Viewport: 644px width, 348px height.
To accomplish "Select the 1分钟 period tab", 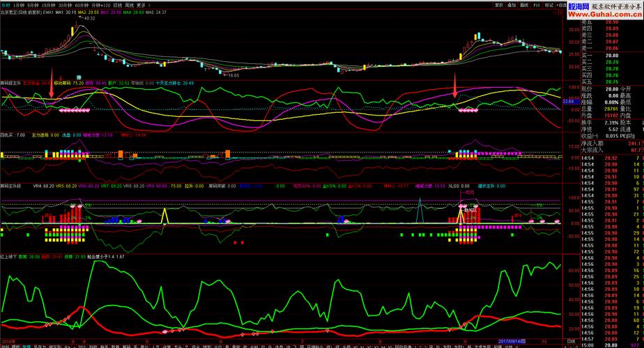I will click(19, 6).
